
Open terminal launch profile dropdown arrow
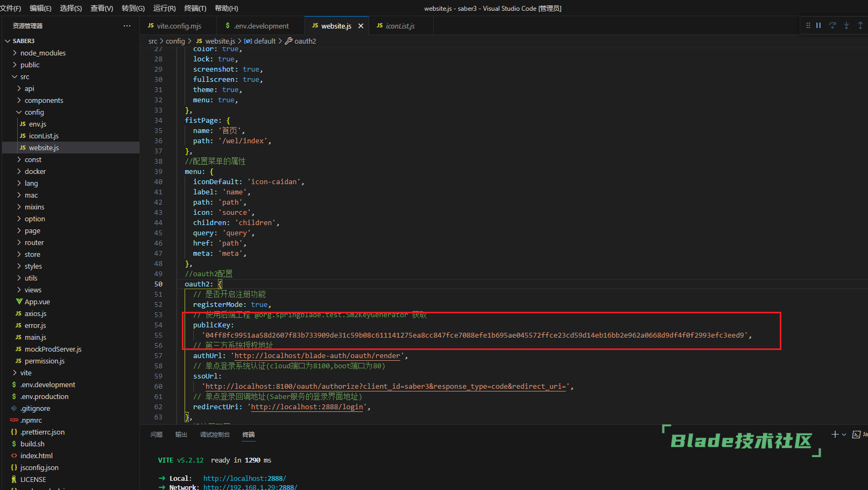click(844, 434)
